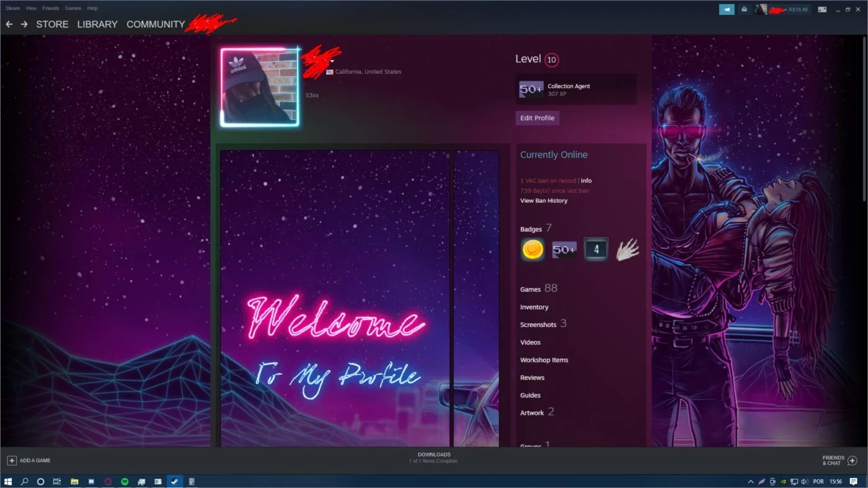Open the inbox envelope icon
Screen dimensions: 868x488
point(744,9)
